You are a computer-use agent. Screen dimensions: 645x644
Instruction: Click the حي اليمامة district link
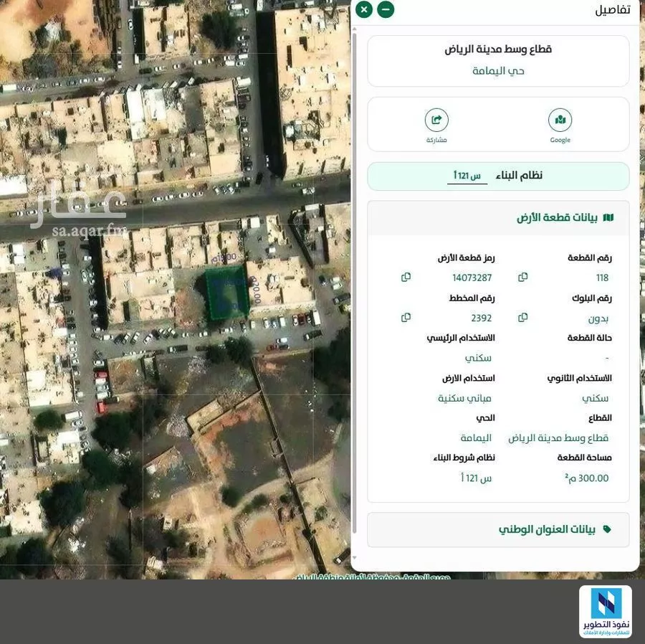(498, 71)
